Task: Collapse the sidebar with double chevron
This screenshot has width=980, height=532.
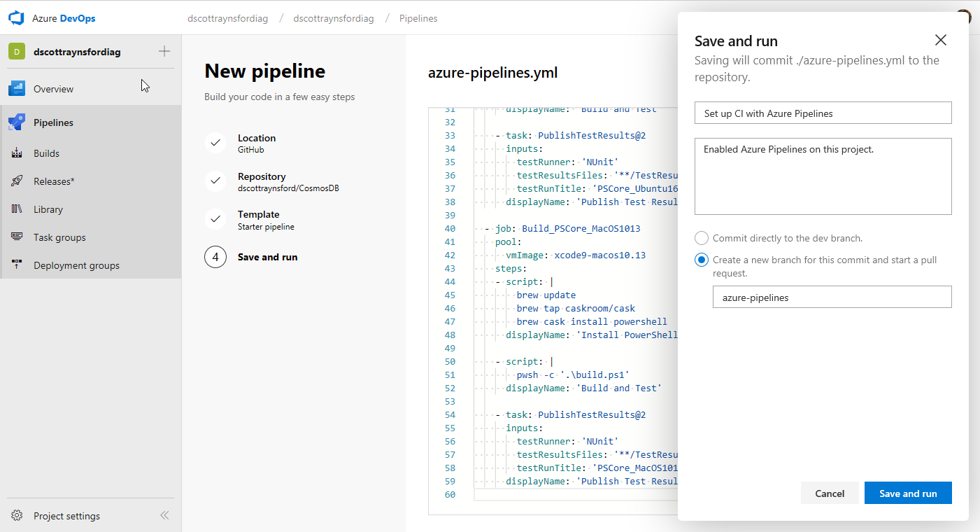Action: tap(164, 516)
